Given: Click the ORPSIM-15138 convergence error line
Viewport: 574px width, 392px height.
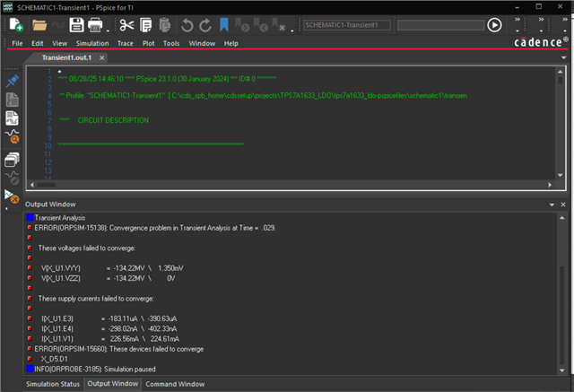Looking at the screenshot, I should [x=155, y=228].
